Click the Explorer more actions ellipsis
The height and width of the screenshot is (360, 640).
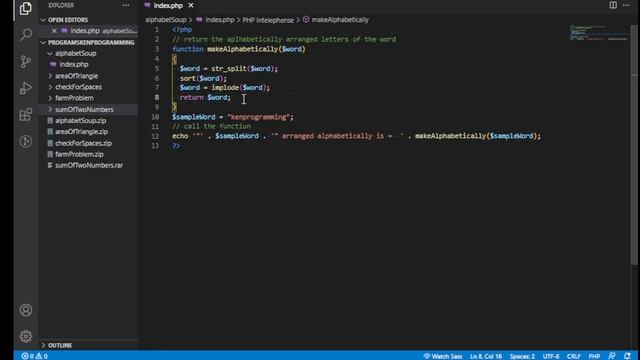coord(126,5)
